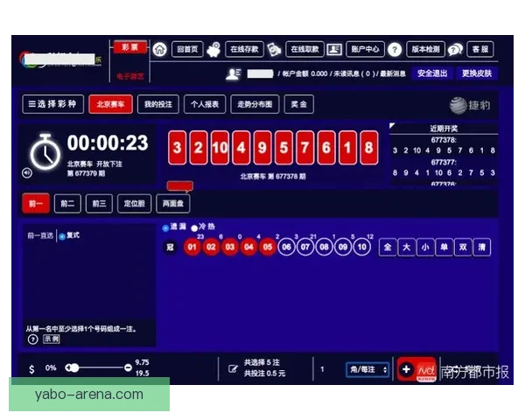Image resolution: width=525 pixels, height=420 pixels.
Task: Click the rebate slider minus end
Action: 128,368
